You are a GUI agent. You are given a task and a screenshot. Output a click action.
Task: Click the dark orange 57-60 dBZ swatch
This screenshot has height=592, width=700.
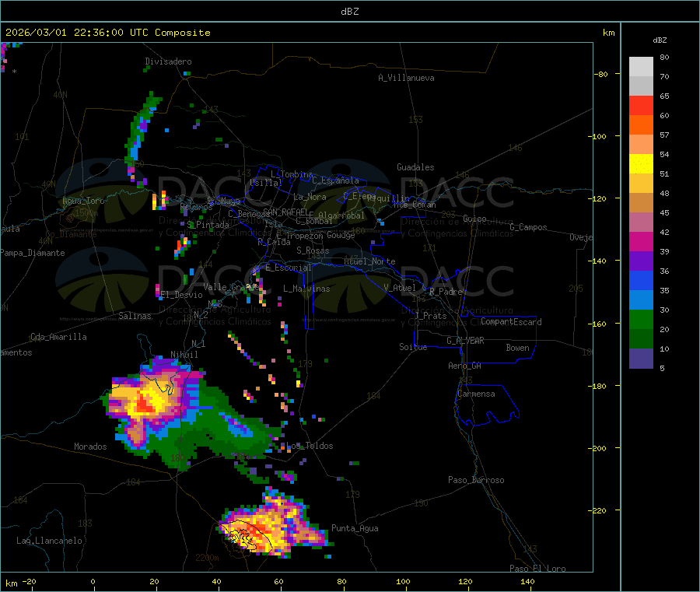point(641,125)
